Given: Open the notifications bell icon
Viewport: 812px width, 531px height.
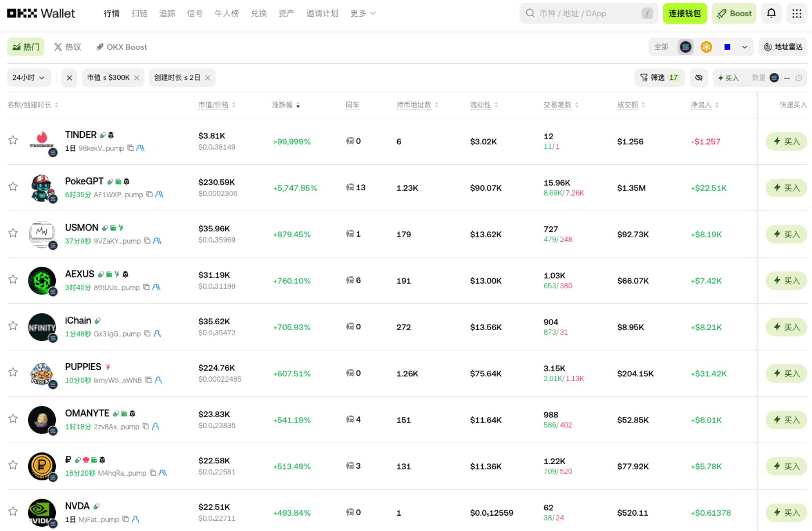Looking at the screenshot, I should tap(771, 13).
